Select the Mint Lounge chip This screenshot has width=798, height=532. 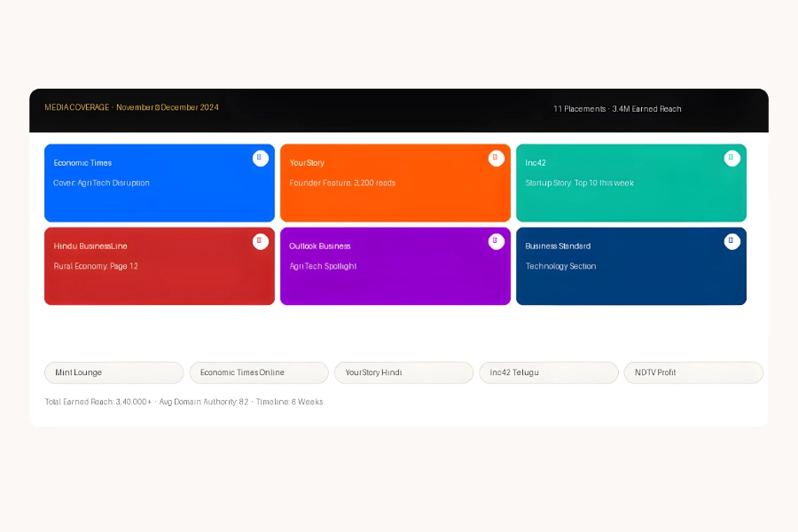pyautogui.click(x=114, y=372)
